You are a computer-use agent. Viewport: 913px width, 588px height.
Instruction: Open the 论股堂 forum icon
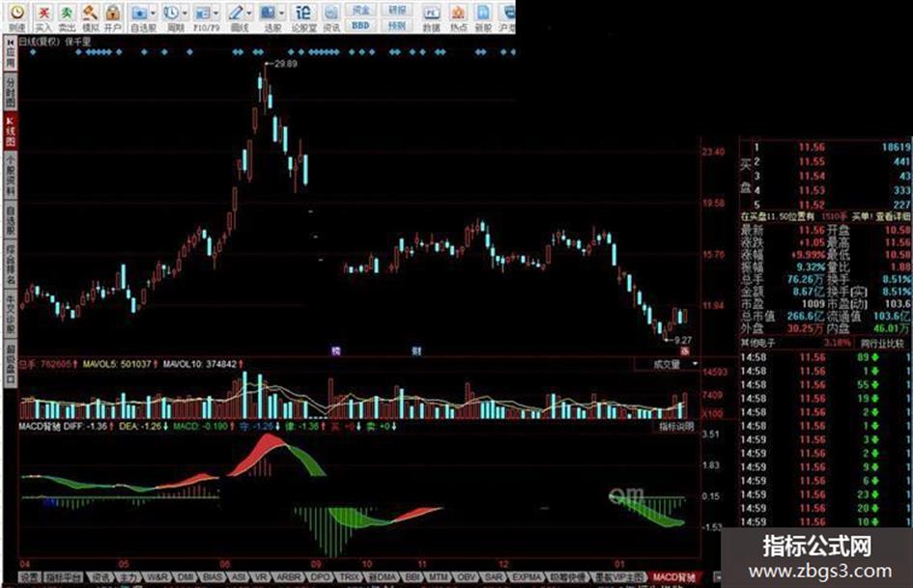[303, 16]
